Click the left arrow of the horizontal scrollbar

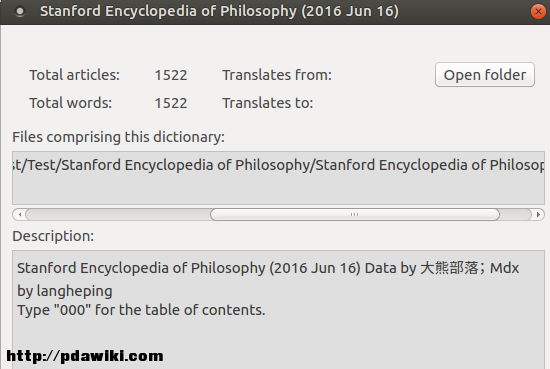pyautogui.click(x=20, y=214)
